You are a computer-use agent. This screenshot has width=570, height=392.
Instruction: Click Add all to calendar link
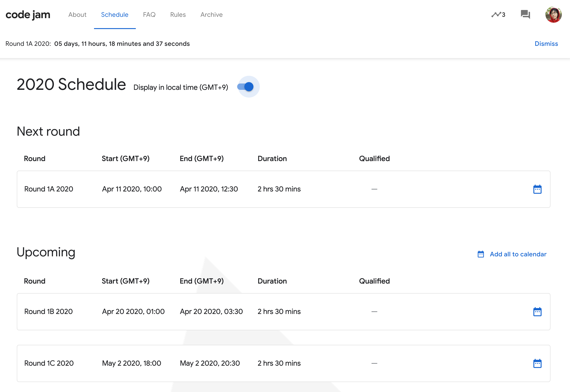pyautogui.click(x=518, y=254)
